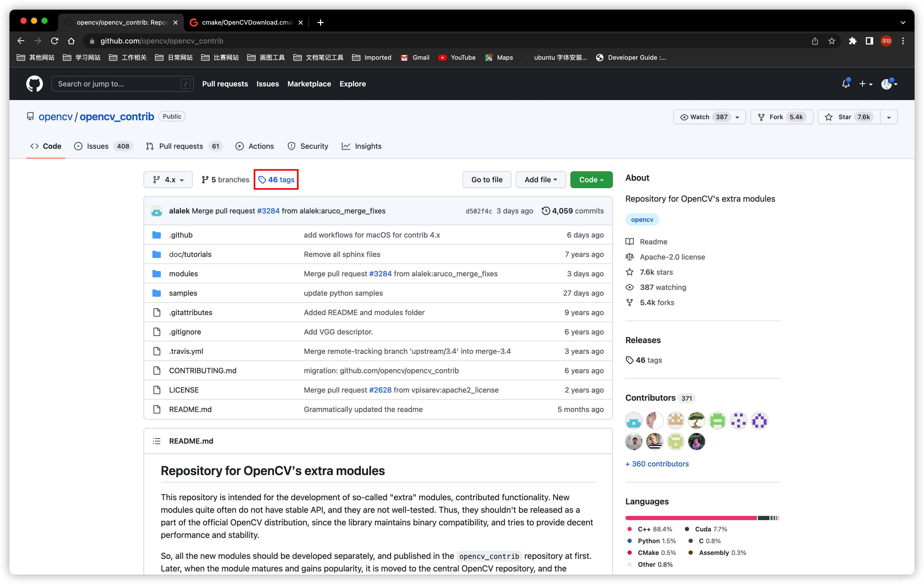Click the browser home icon
924x584 pixels.
pyautogui.click(x=71, y=41)
